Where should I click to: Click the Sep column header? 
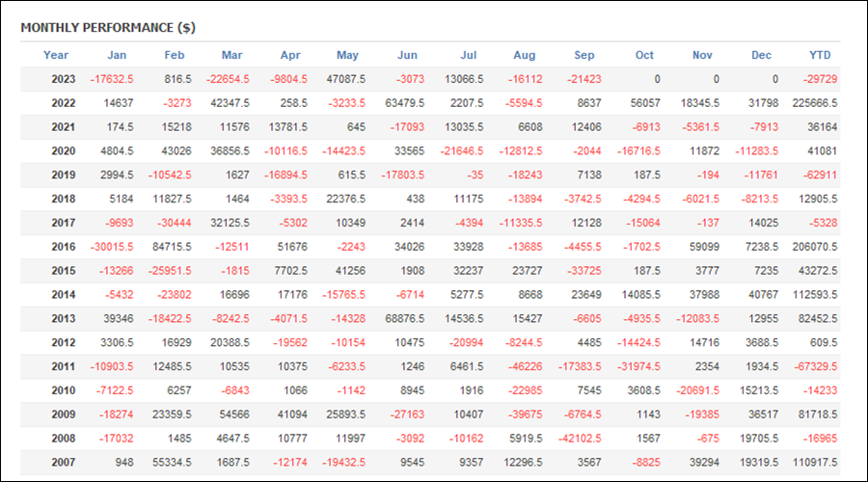tap(584, 55)
